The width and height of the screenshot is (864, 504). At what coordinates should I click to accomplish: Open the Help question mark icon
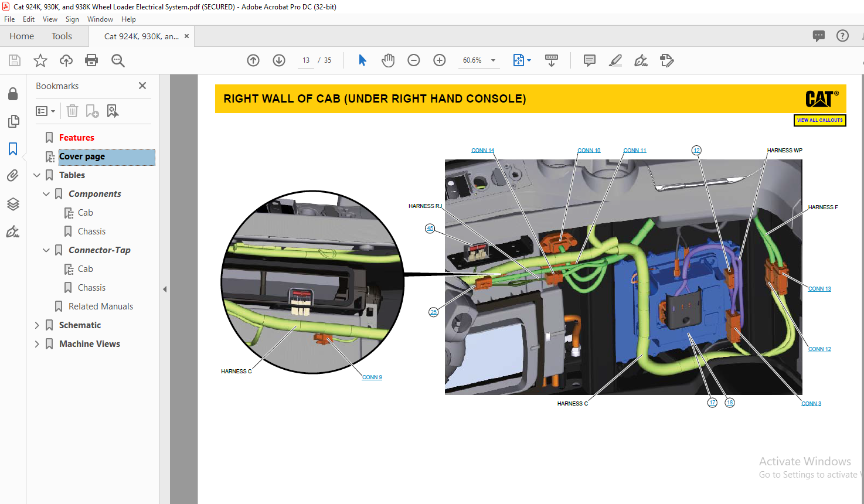[x=842, y=36]
